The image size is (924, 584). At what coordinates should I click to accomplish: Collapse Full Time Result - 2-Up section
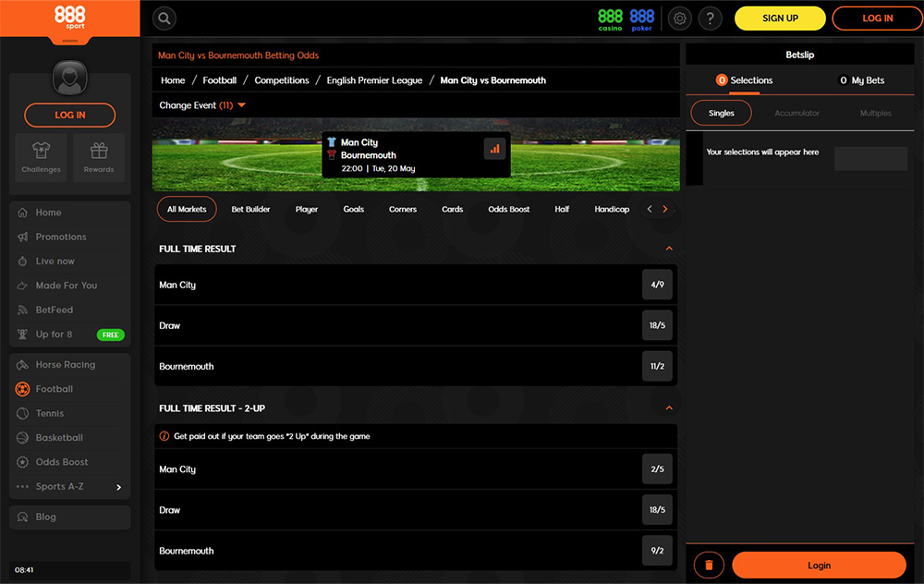coord(669,408)
